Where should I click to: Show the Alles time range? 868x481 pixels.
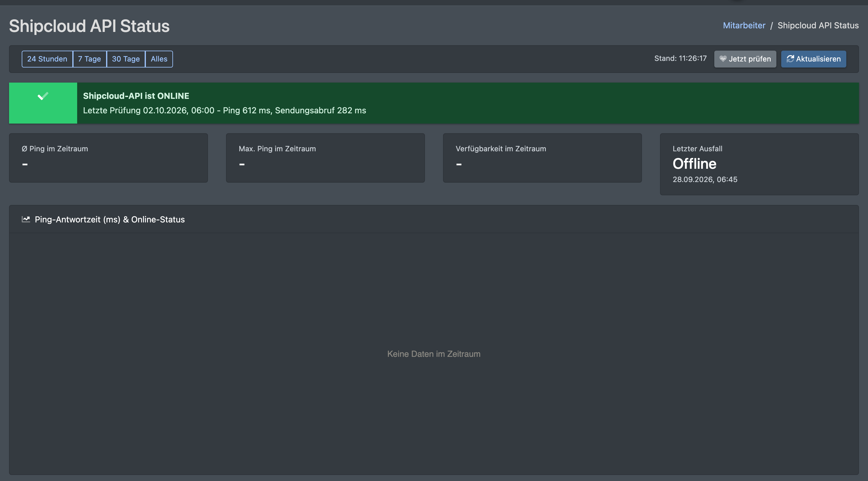pyautogui.click(x=159, y=59)
